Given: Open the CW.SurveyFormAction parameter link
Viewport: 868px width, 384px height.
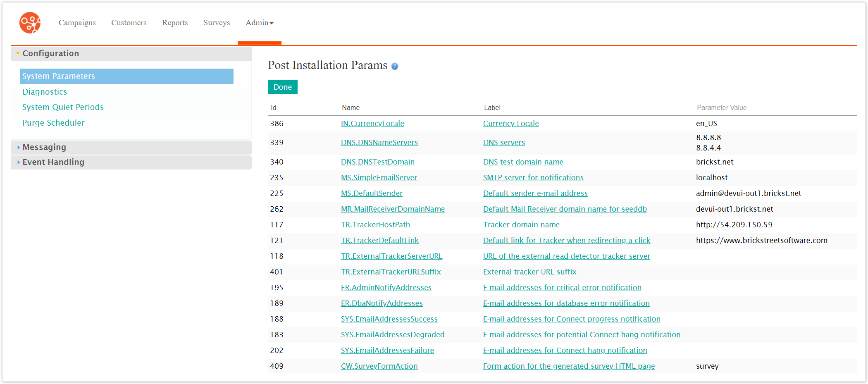Looking at the screenshot, I should click(x=379, y=366).
